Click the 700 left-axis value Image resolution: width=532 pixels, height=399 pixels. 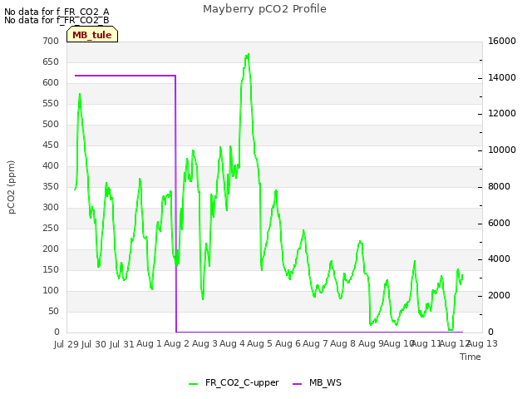pos(51,41)
